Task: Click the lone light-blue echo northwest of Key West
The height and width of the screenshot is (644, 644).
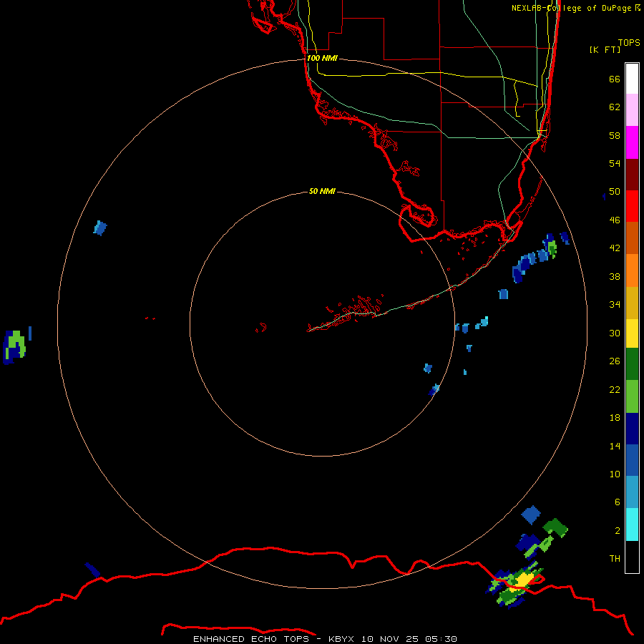Action: tap(100, 228)
